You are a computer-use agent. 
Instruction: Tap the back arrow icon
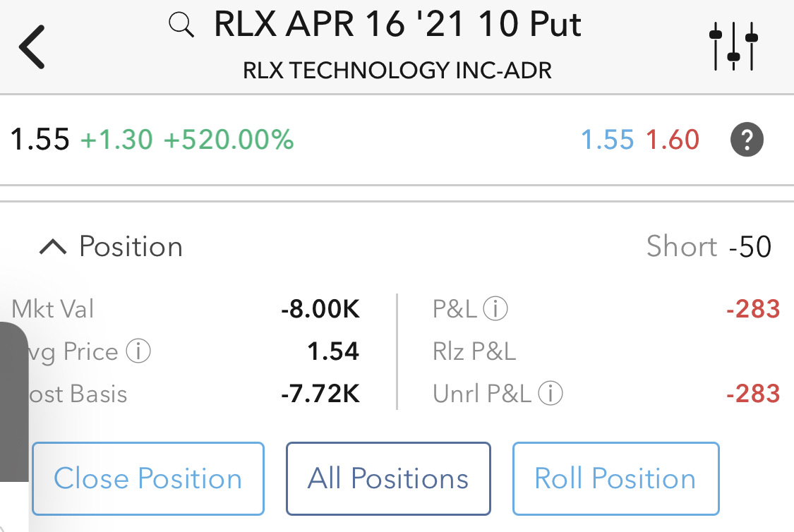point(32,46)
